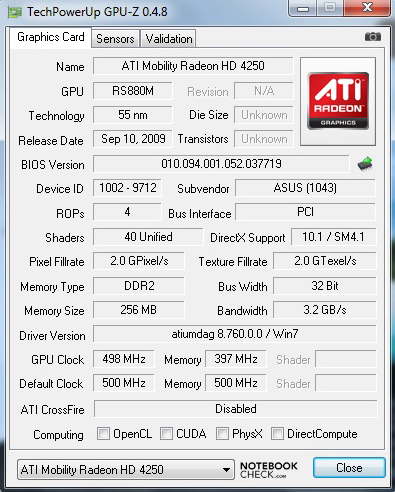Click the Notebookcheck logo
Viewport: 395px width, 492px height.
tap(269, 470)
